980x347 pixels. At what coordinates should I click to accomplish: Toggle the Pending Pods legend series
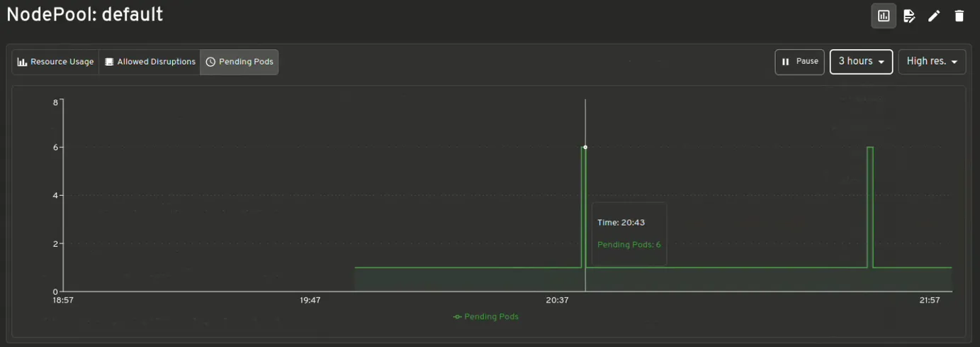pyautogui.click(x=486, y=316)
